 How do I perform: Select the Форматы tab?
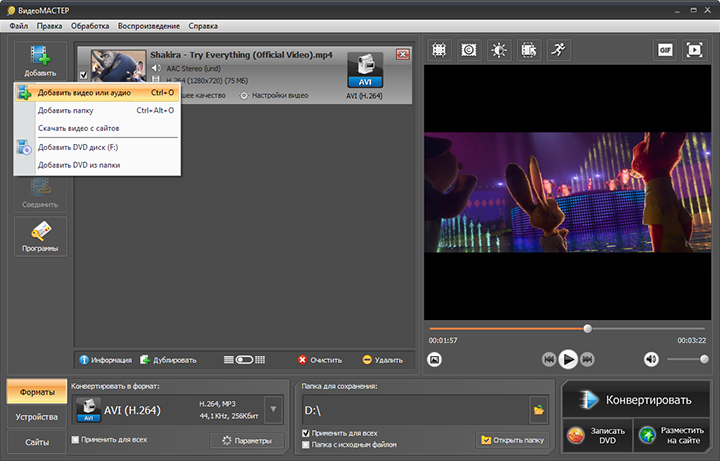(x=37, y=392)
